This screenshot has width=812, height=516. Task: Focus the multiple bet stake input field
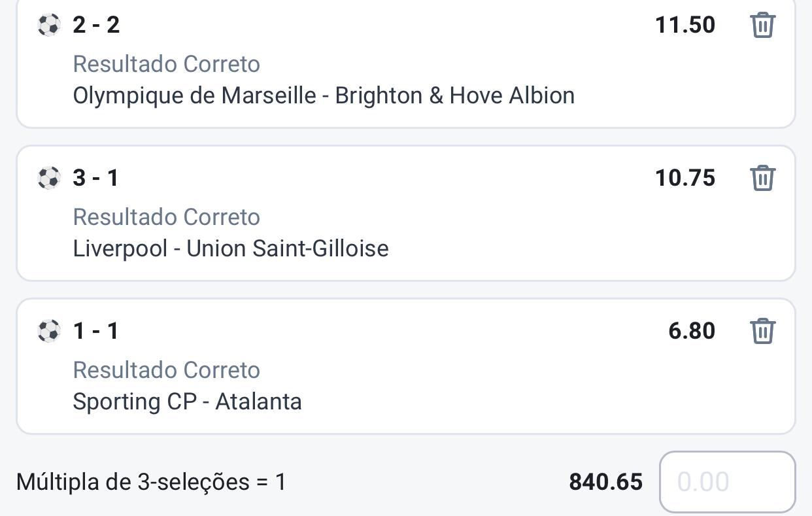click(727, 482)
